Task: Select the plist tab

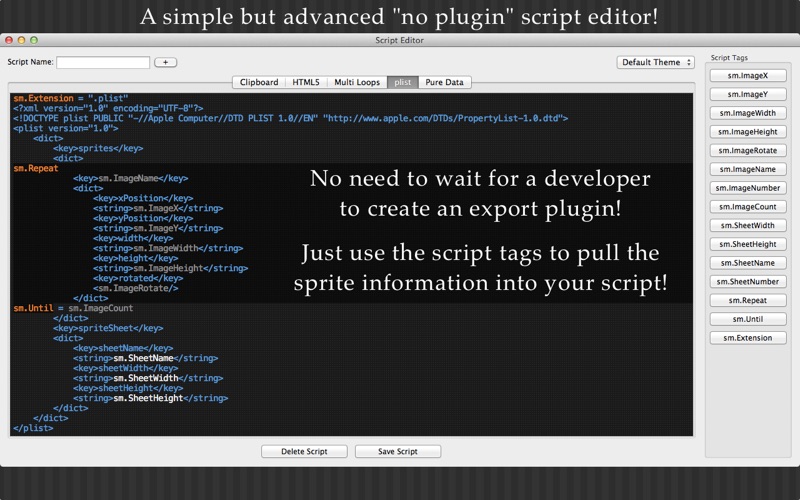Action: click(x=403, y=82)
